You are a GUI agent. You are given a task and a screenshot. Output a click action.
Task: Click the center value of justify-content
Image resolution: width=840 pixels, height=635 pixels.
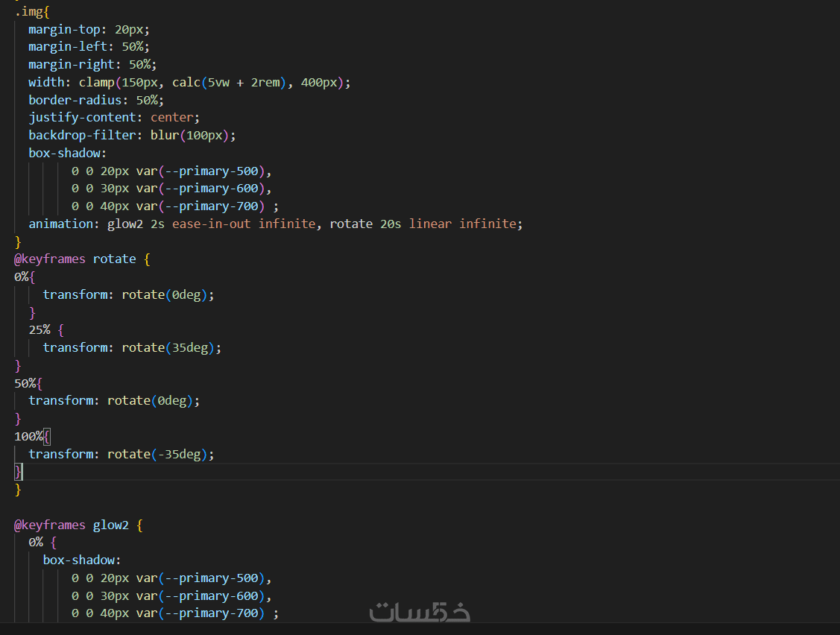coord(172,117)
